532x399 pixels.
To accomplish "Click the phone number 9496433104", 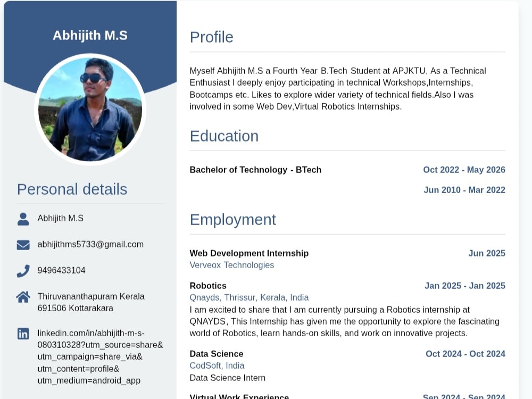I will [61, 270].
